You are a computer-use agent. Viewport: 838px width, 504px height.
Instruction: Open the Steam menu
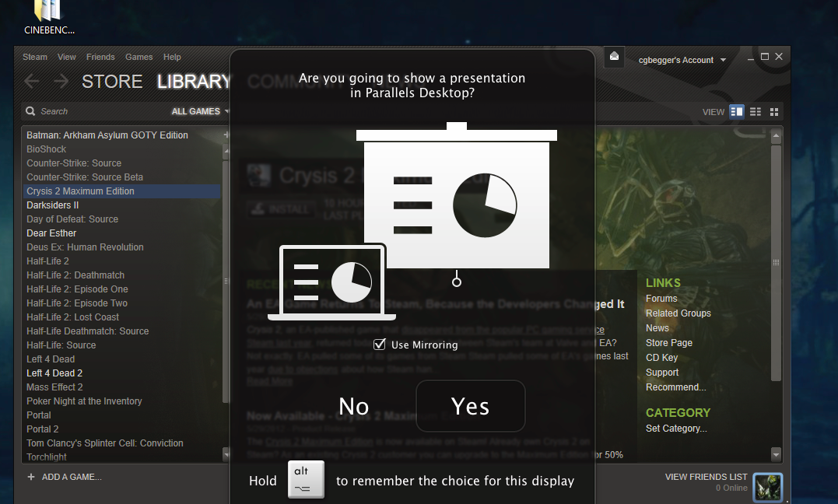(x=34, y=56)
